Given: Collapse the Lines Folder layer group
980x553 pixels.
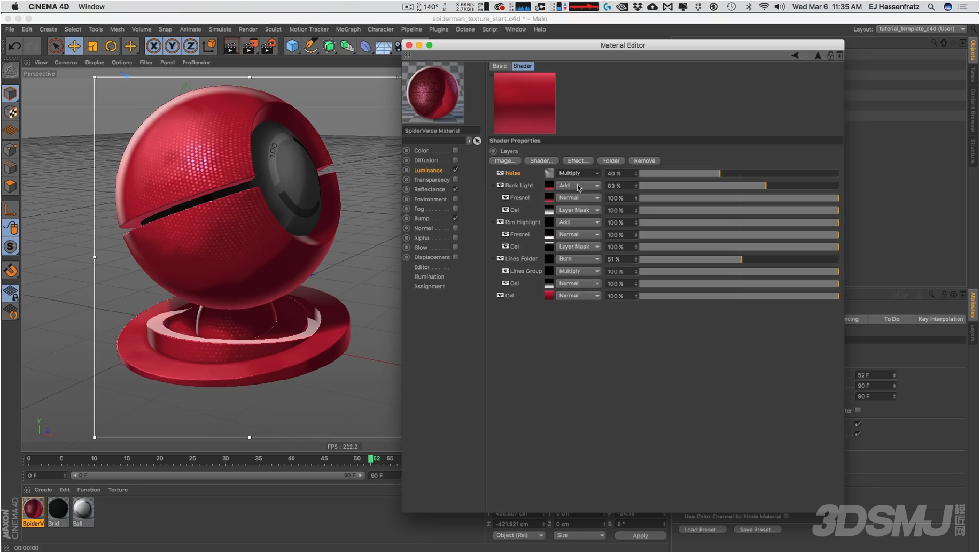Looking at the screenshot, I should pos(493,259).
